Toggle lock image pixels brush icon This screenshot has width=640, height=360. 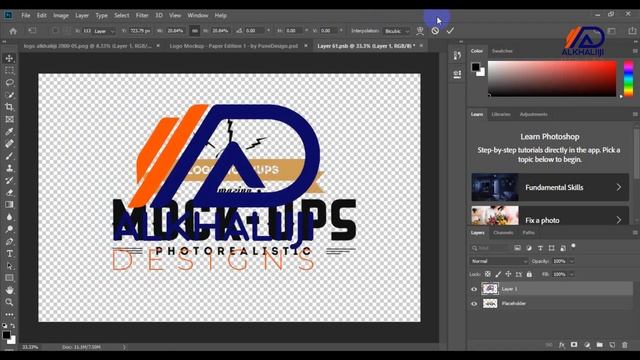(x=498, y=274)
